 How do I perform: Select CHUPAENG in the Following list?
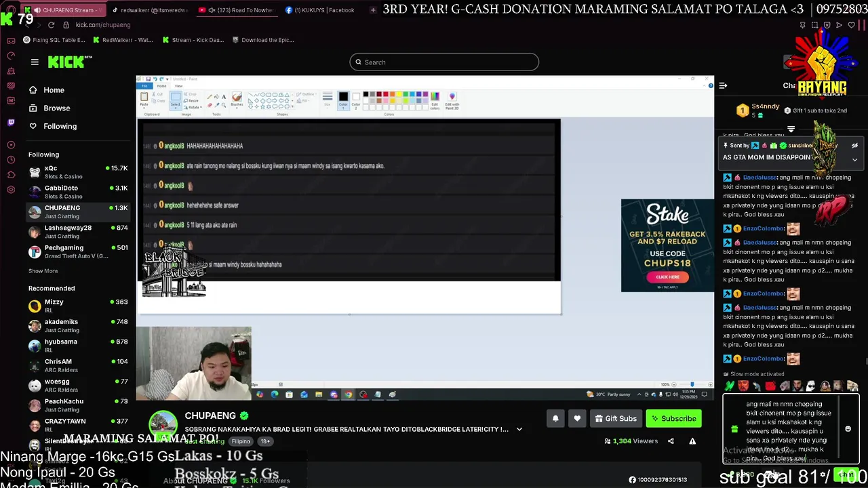[x=78, y=211]
